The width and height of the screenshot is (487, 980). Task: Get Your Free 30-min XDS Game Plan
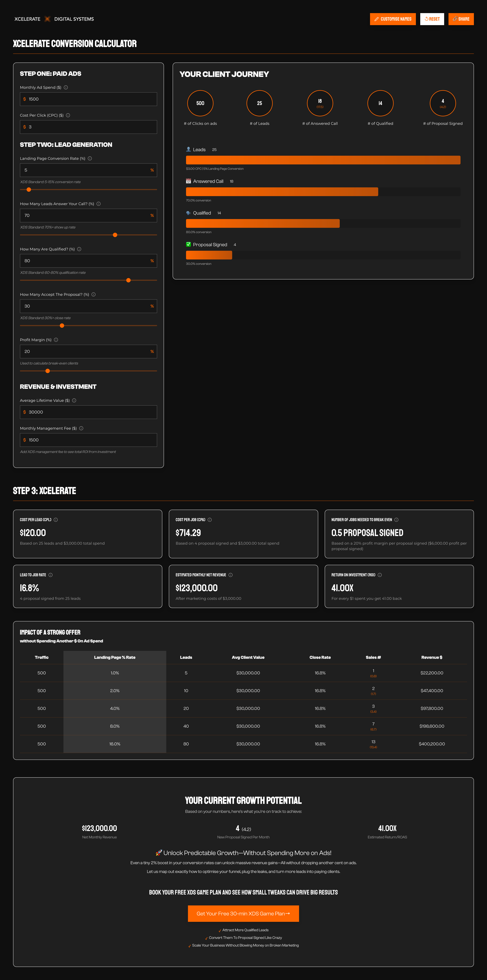[x=243, y=913]
